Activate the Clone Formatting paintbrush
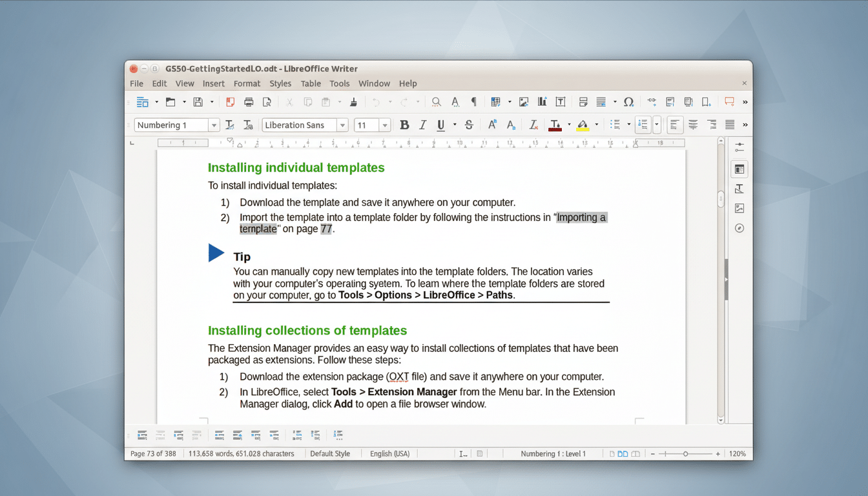Screen dimensions: 868x496 pos(353,101)
